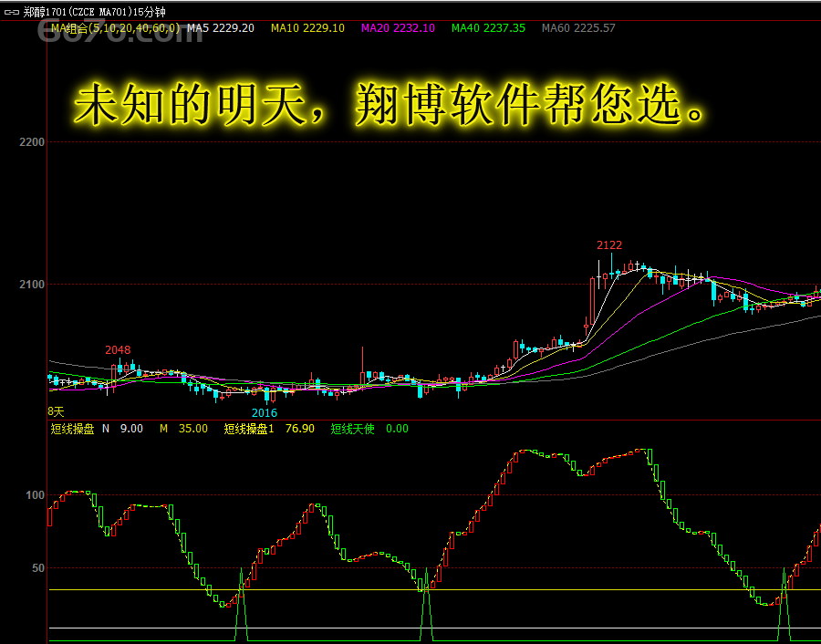The image size is (821, 644).
Task: Click the 8天 period label
Action: coord(56,412)
